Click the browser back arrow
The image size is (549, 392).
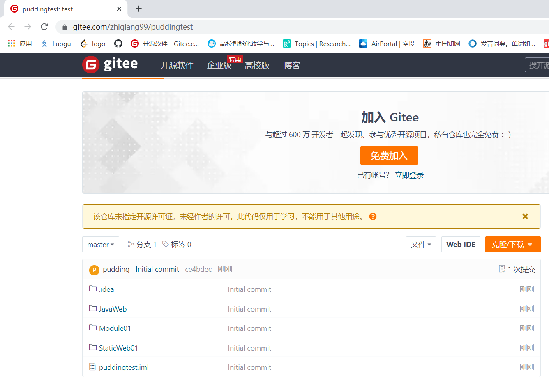12,27
